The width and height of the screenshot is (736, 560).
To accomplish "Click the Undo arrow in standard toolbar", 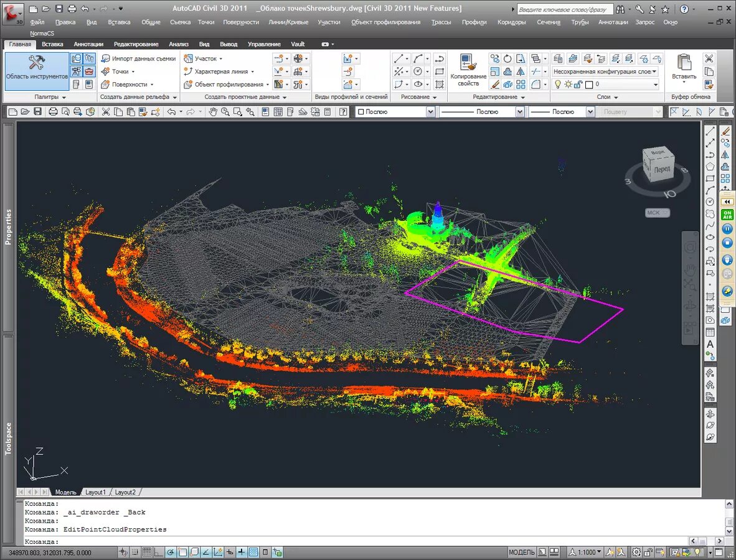I will pos(171,111).
